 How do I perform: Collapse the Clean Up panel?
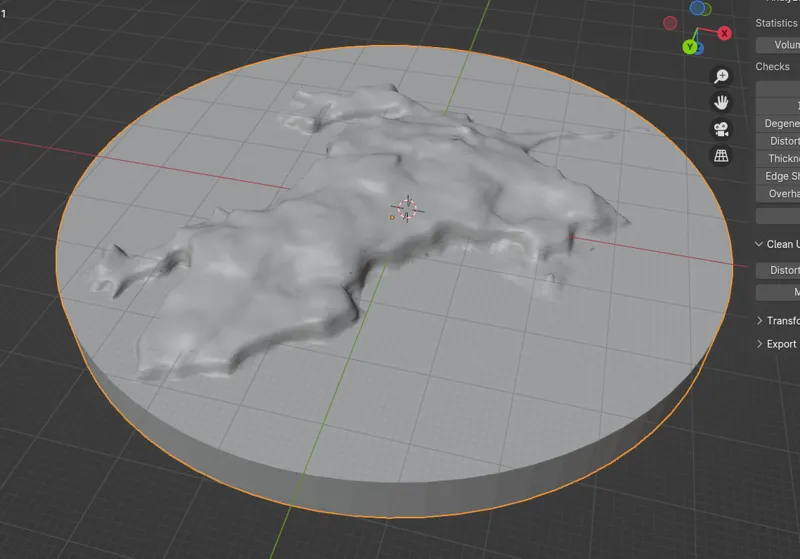coord(777,244)
